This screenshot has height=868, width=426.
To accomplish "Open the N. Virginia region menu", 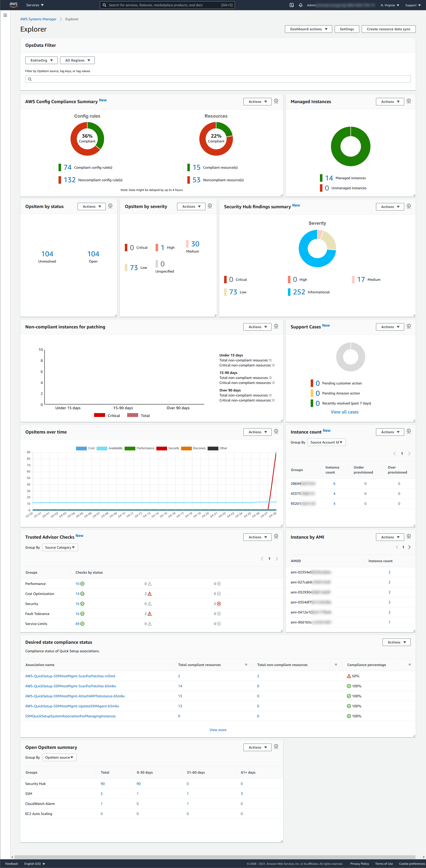I will [x=390, y=5].
